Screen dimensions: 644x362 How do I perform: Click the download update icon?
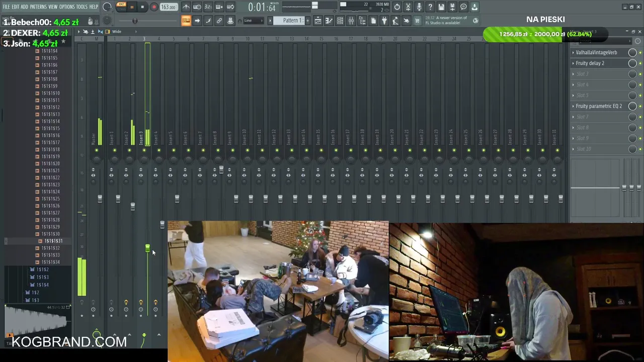pyautogui.click(x=474, y=7)
